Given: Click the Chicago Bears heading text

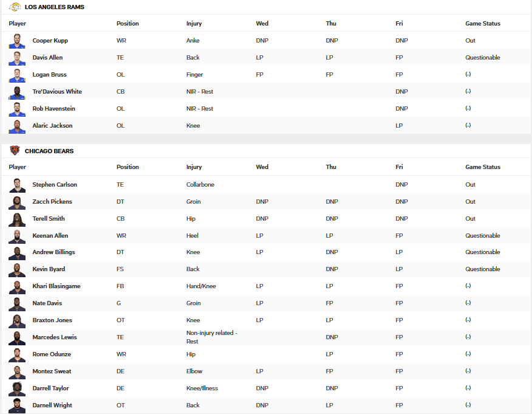Looking at the screenshot, I should [49, 151].
